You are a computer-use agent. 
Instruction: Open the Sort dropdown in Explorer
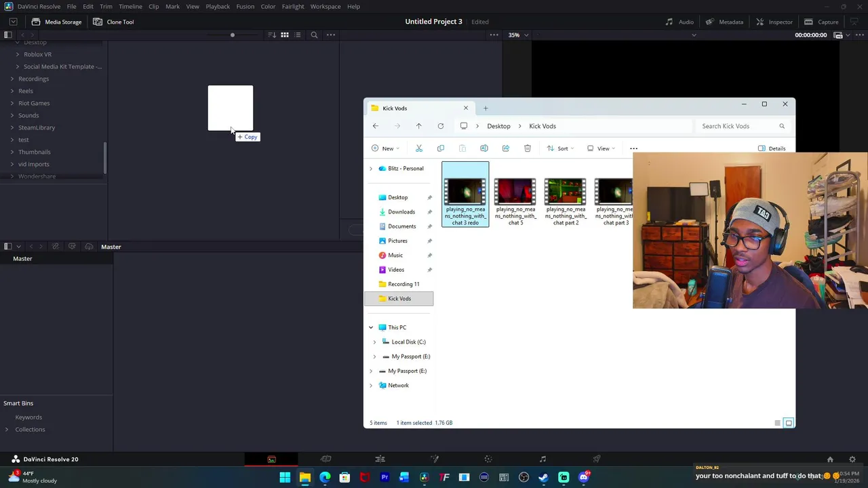[x=562, y=148]
